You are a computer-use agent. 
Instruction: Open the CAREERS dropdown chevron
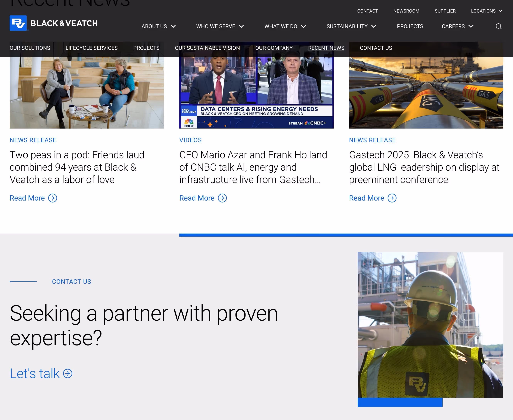[x=471, y=26]
